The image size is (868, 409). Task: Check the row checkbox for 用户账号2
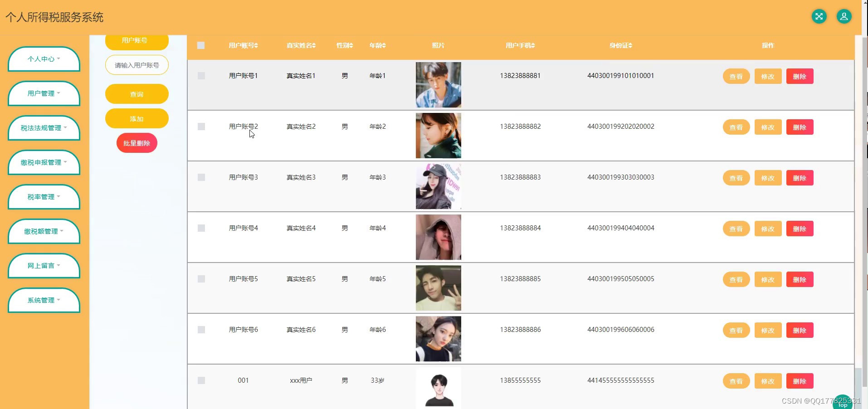pos(201,127)
